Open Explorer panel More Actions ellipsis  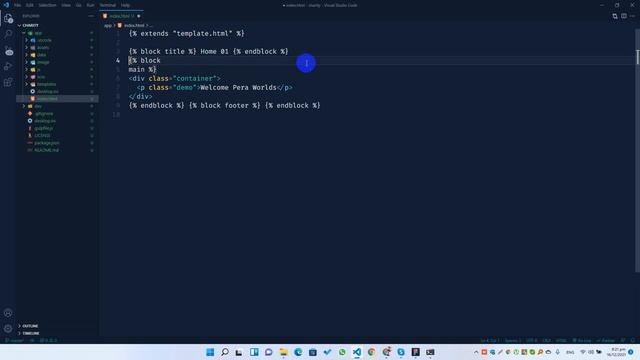(x=91, y=16)
